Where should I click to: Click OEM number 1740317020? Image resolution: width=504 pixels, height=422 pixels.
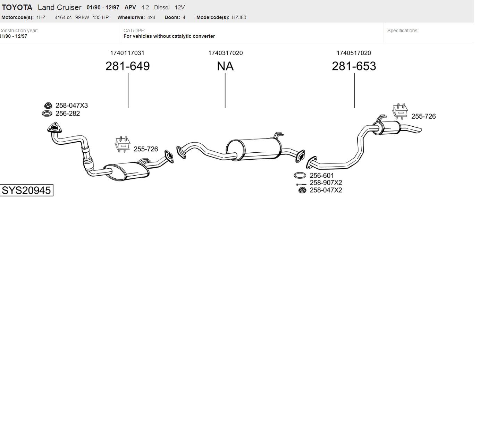225,53
